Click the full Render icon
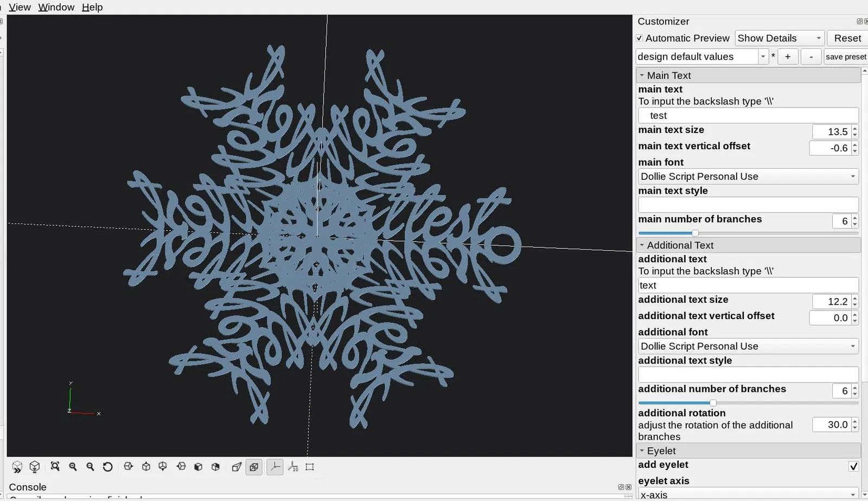 coord(35,467)
